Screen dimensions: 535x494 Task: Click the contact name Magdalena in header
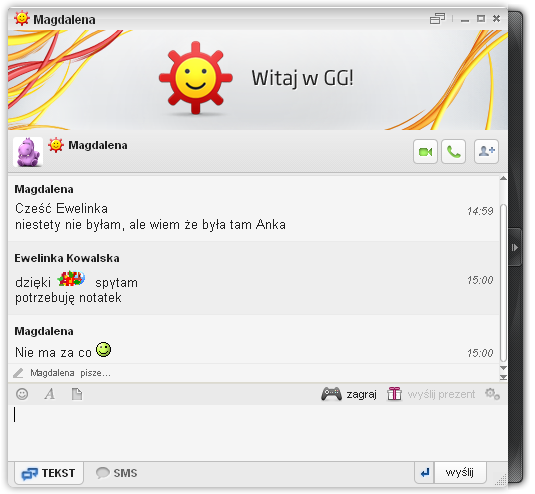[x=98, y=145]
